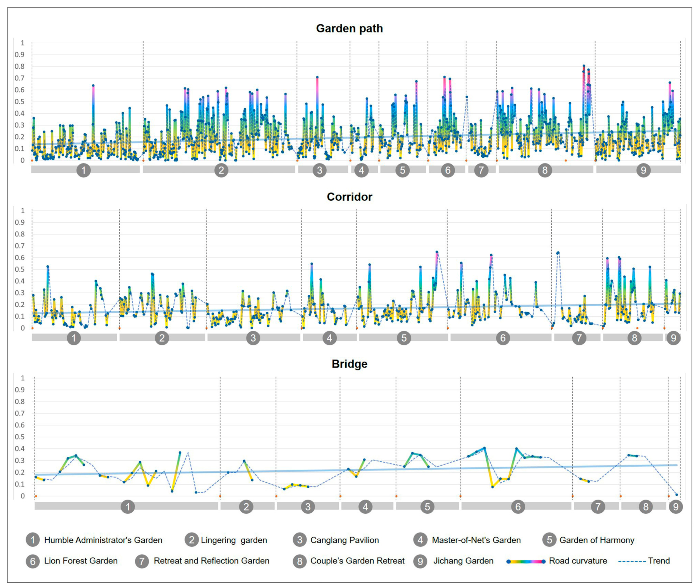Click circle 7 under Bridge chart
This screenshot has height=588, width=700.
coord(598,507)
